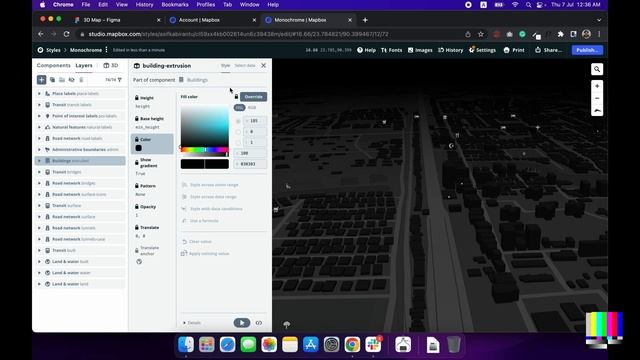Click the lock icon beside Base height

[x=137, y=118]
